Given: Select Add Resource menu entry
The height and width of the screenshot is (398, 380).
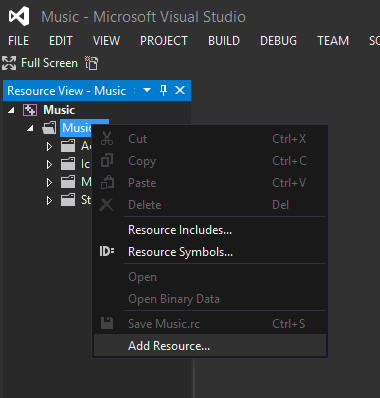Looking at the screenshot, I should tap(210, 346).
